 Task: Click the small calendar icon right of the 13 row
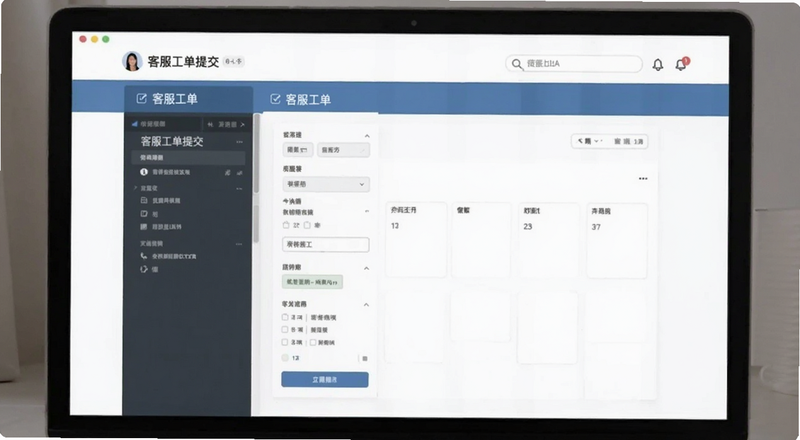(365, 359)
